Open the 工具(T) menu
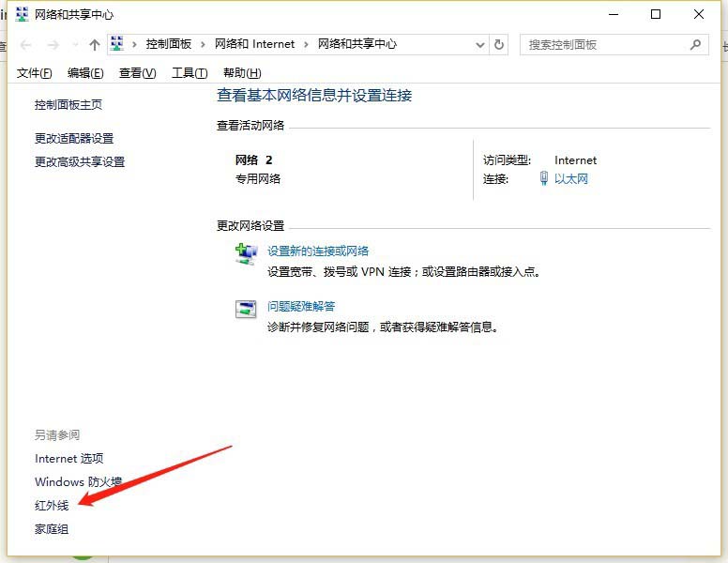The image size is (728, 563). click(190, 73)
